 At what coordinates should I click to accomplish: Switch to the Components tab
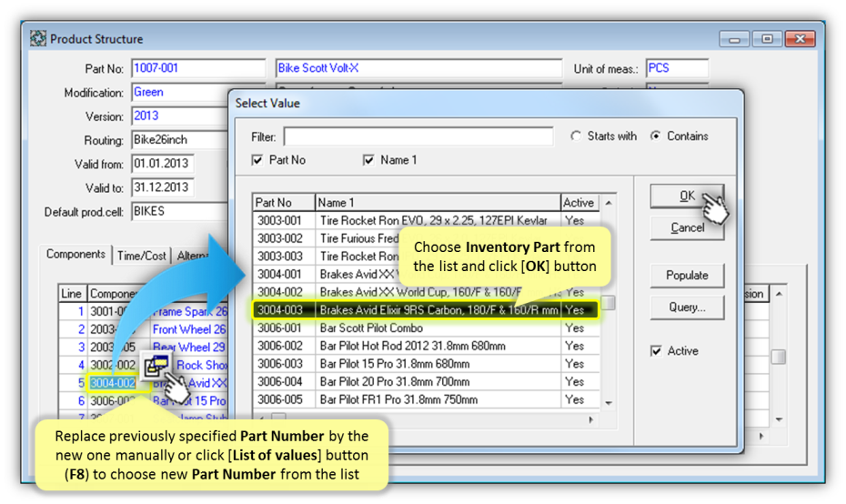pyautogui.click(x=76, y=254)
